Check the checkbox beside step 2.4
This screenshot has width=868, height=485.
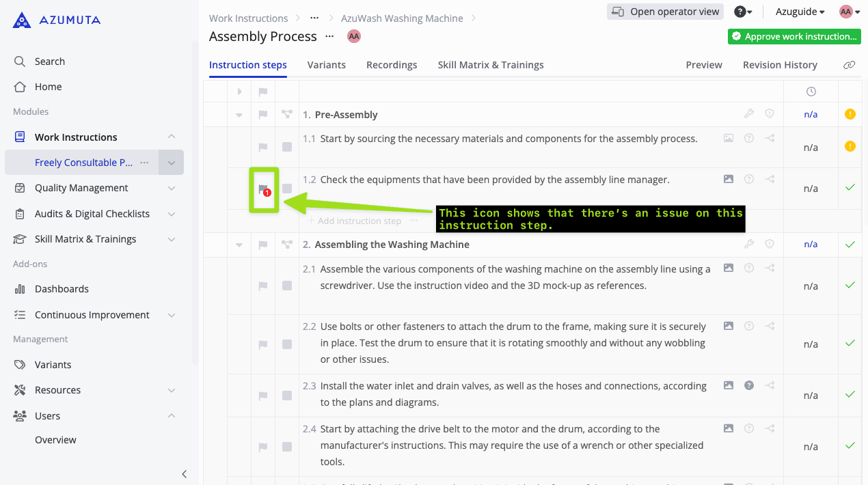[x=286, y=447]
